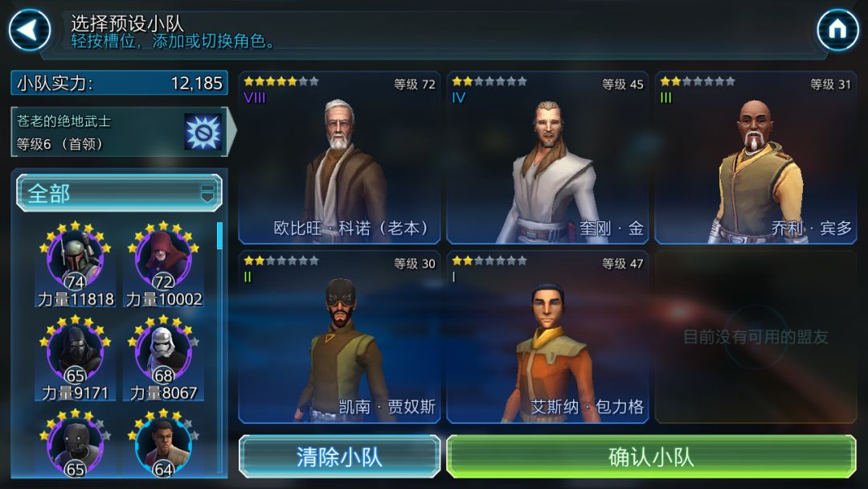Open the 全部 filter dropdown

[x=119, y=193]
